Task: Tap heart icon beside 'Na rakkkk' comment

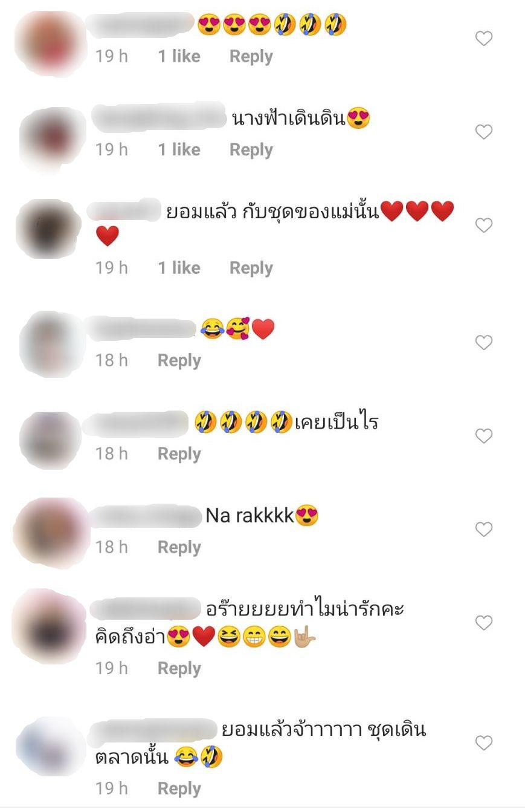Action: pos(484,529)
